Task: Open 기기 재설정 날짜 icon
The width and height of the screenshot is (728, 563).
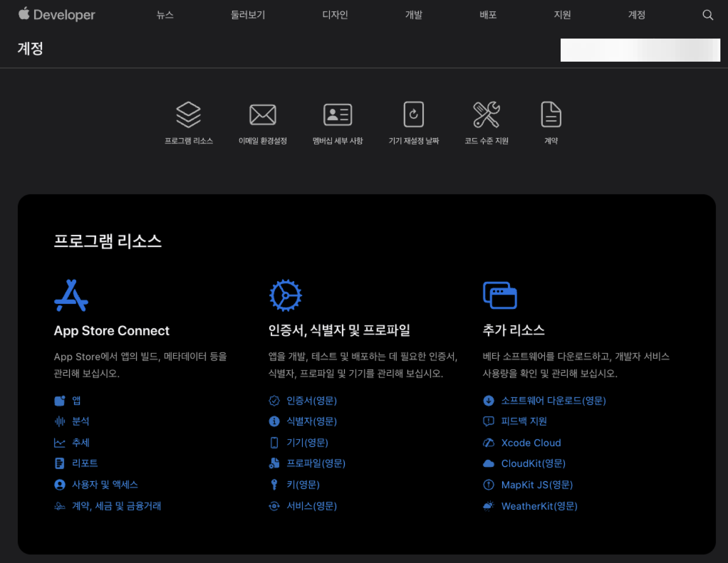Action: (413, 115)
